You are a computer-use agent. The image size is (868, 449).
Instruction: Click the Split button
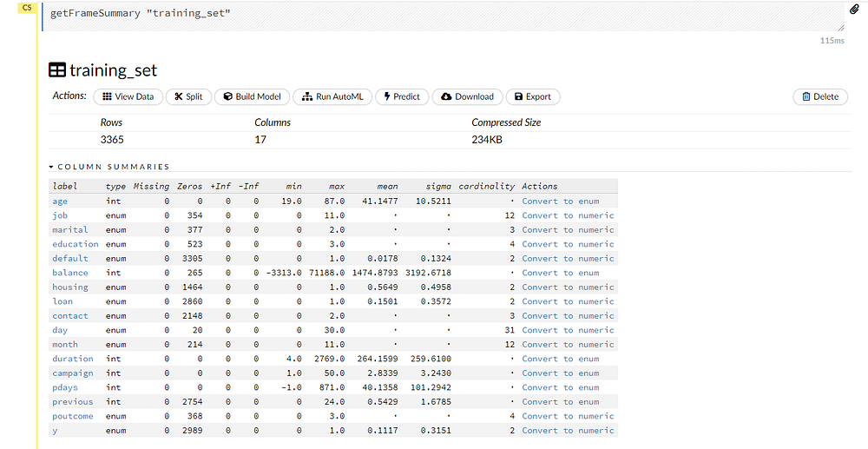[x=188, y=97]
